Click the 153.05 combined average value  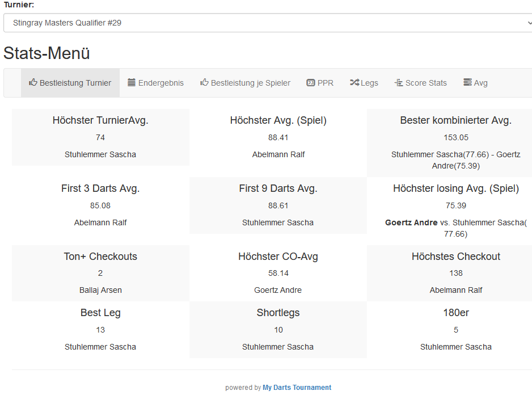click(455, 137)
